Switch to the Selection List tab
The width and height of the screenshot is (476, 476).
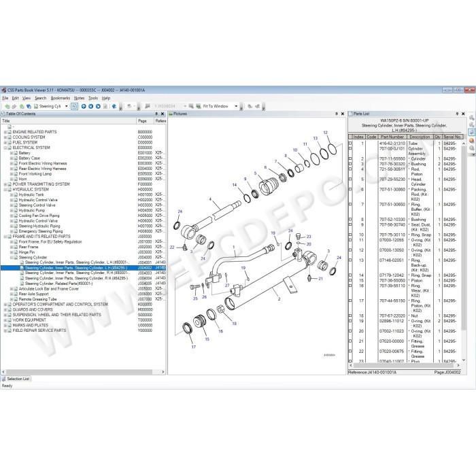pos(16,379)
